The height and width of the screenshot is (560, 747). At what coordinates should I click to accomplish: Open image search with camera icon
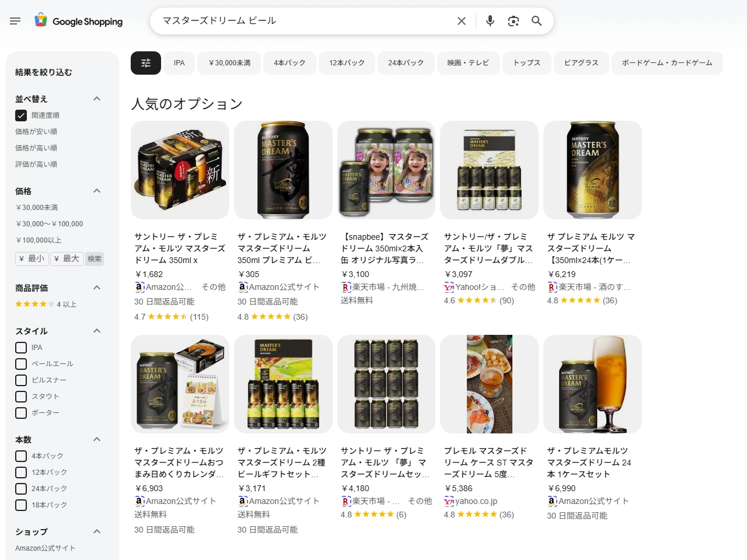514,21
